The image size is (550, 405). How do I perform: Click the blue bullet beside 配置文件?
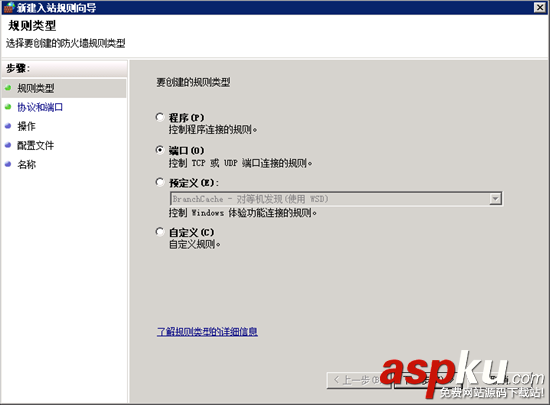(8, 145)
